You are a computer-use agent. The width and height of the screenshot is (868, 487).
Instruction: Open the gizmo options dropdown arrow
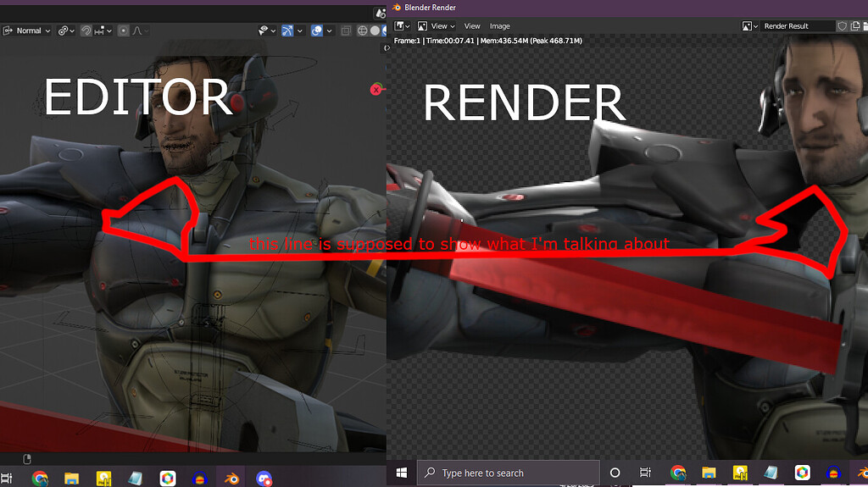click(300, 31)
